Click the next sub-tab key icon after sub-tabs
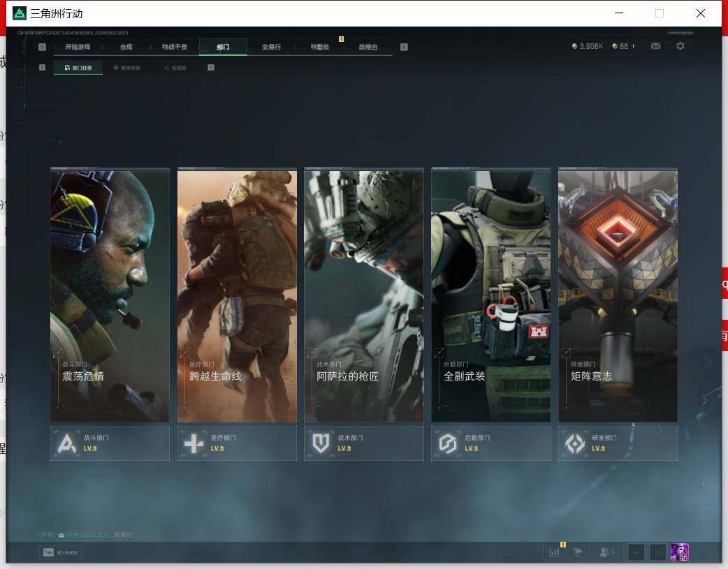 click(211, 67)
